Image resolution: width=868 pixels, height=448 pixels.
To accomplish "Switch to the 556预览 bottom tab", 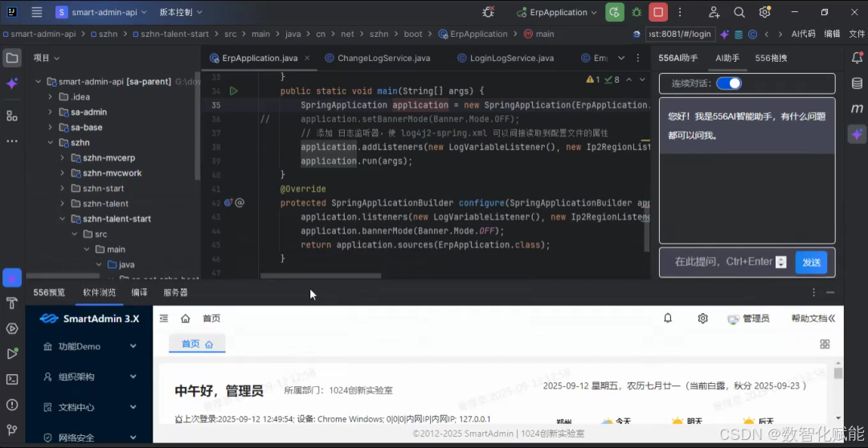I will point(49,292).
